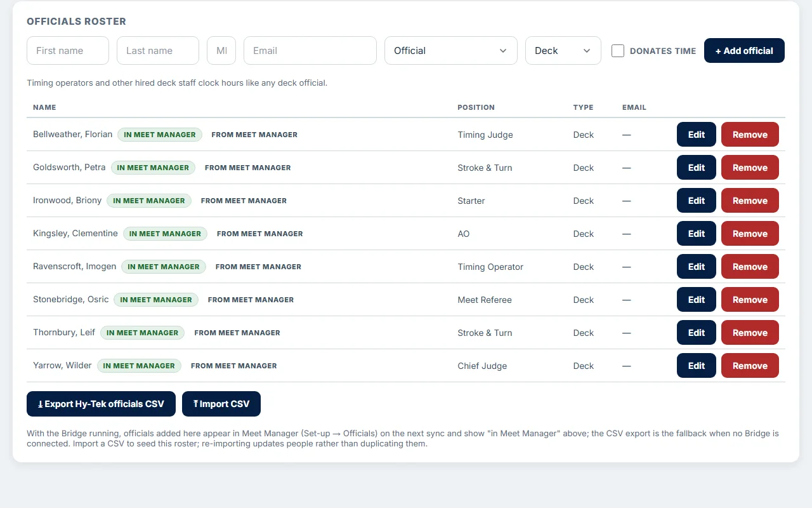This screenshot has height=508, width=812.
Task: Edit Yarrow, Wilder's entry
Action: coord(697,366)
